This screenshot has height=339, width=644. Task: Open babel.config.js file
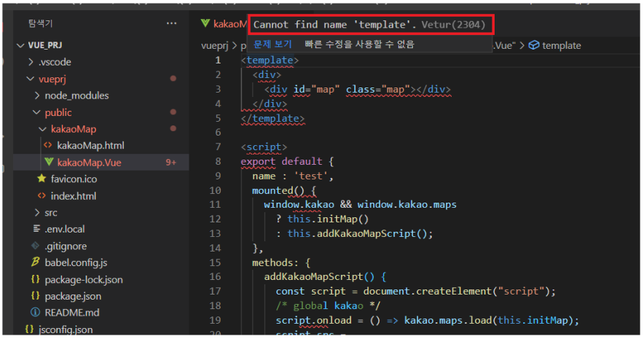pyautogui.click(x=76, y=263)
